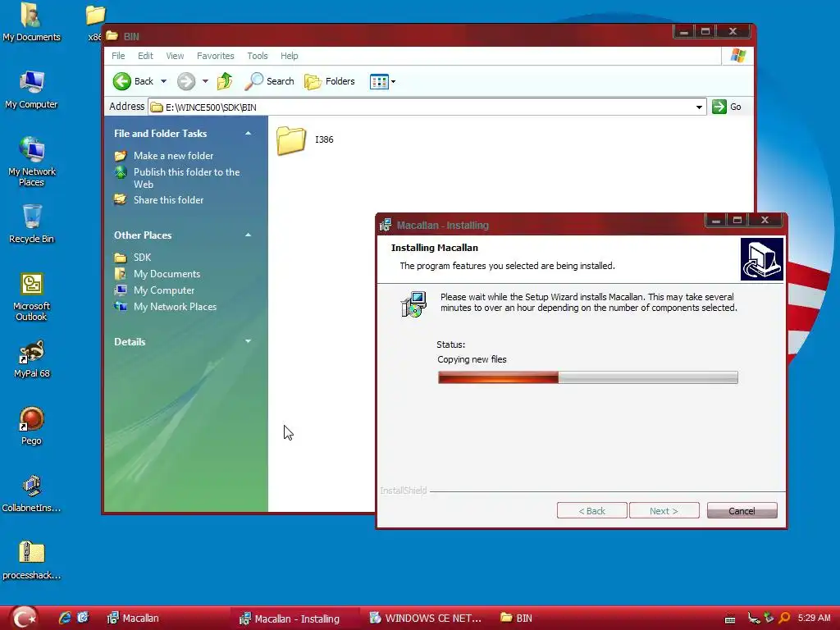Open CollabnetIns... desktop icon
This screenshot has width=840, height=630.
tap(32, 493)
